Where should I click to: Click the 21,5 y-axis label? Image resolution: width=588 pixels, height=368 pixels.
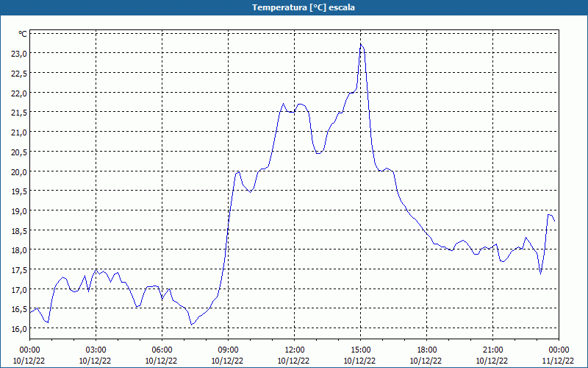(x=19, y=113)
